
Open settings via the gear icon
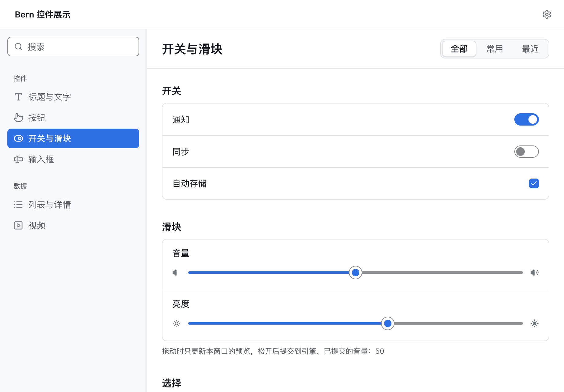[547, 14]
